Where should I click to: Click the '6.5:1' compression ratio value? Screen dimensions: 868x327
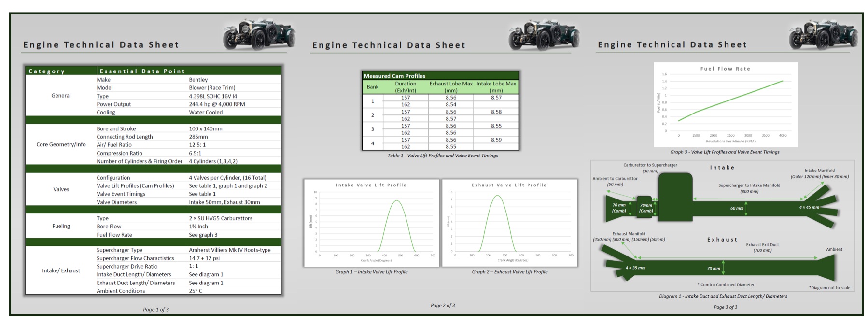click(x=195, y=153)
